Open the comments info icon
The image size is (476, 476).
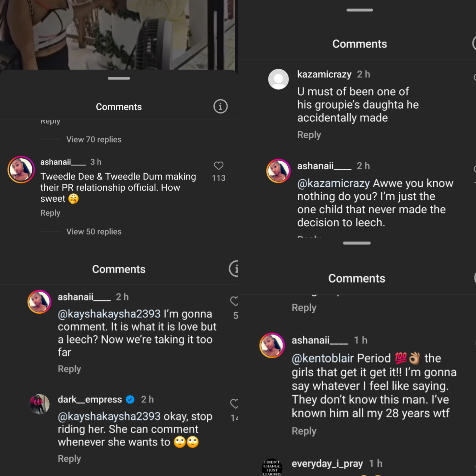click(x=220, y=107)
